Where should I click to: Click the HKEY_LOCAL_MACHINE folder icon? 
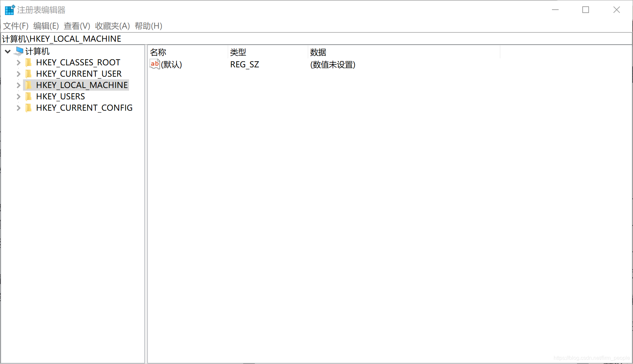(29, 85)
